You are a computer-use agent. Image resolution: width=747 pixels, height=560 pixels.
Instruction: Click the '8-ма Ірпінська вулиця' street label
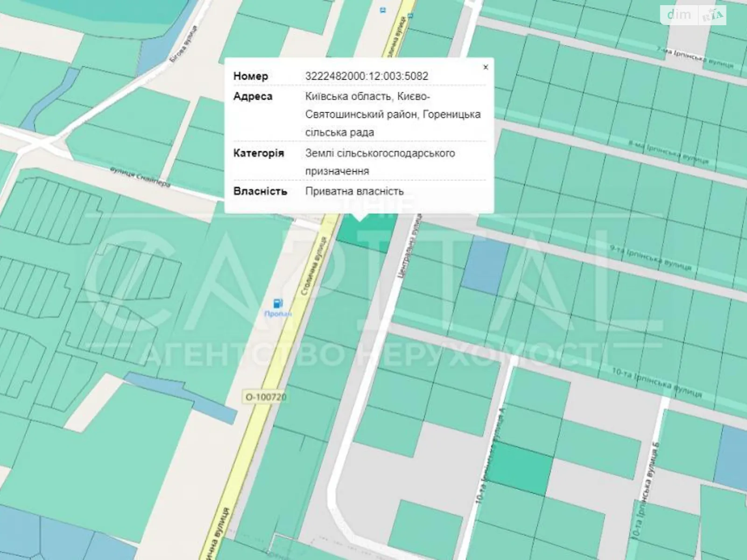point(669,152)
